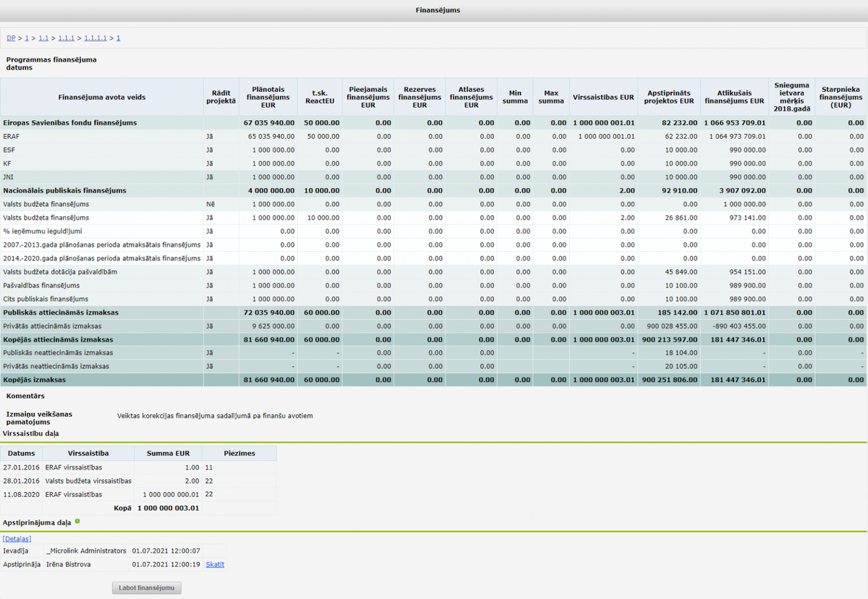Click the Atlikušais finansējums EUR column header
868x599 pixels.
point(734,98)
